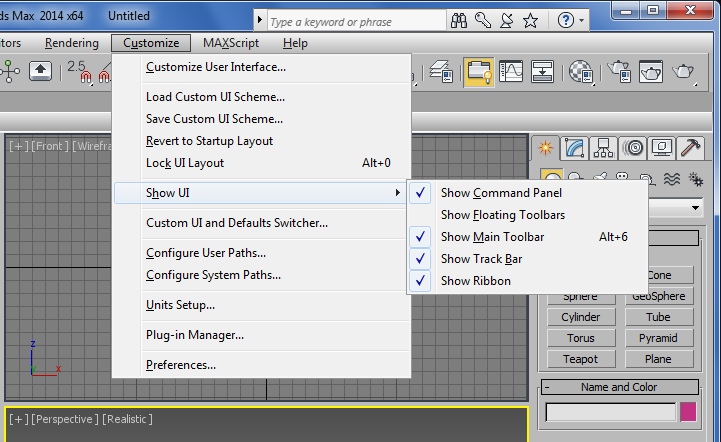The width and height of the screenshot is (721, 442).
Task: Select the Systems gears icon
Action: point(695,179)
